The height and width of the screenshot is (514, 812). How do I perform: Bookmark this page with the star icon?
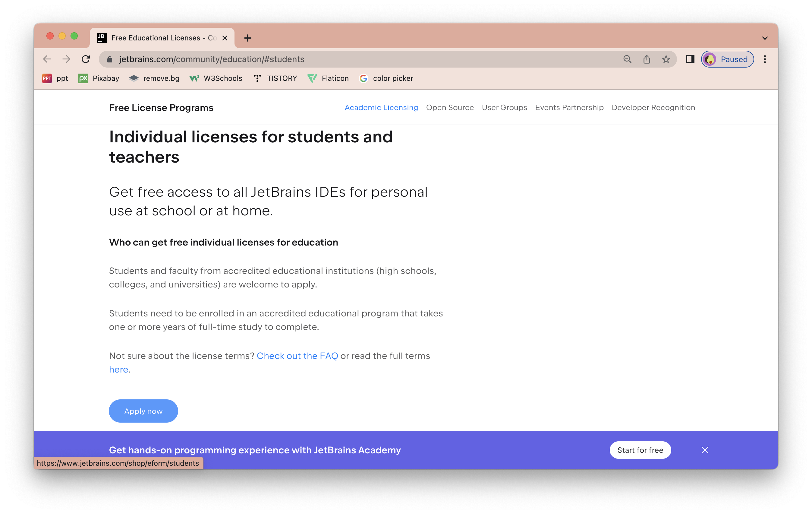point(666,59)
